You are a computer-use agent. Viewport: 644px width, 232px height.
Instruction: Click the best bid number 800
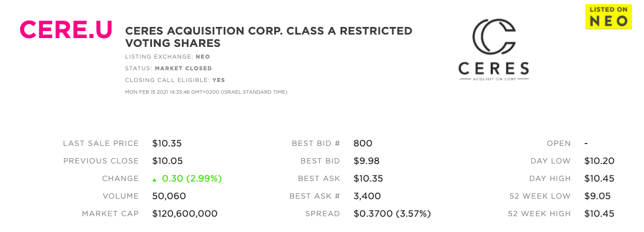[x=363, y=144]
